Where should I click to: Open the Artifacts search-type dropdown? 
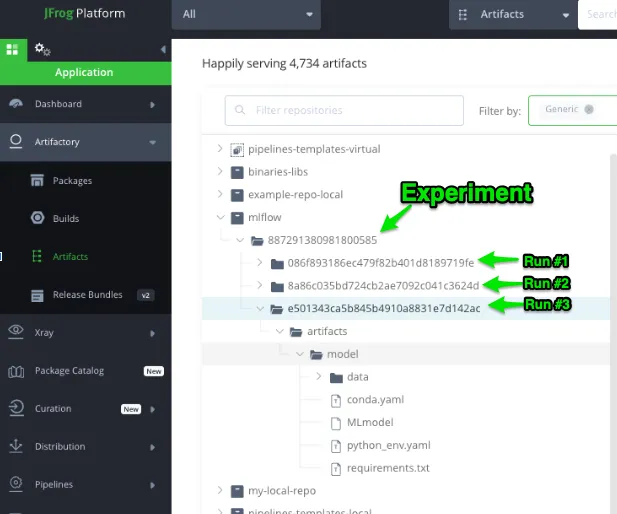coord(513,15)
